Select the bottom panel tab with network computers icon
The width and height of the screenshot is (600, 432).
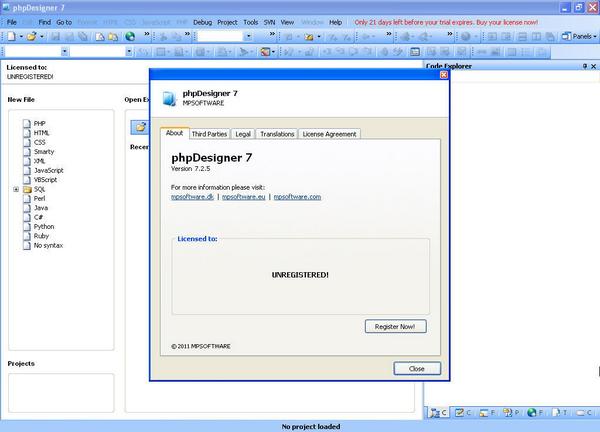[511, 412]
